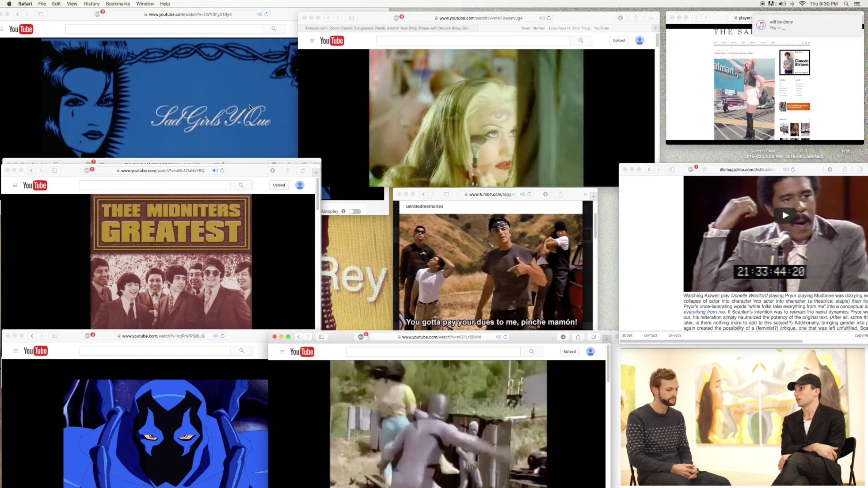Viewport: 868px width, 488px height.
Task: Open the File menu
Action: pos(42,4)
